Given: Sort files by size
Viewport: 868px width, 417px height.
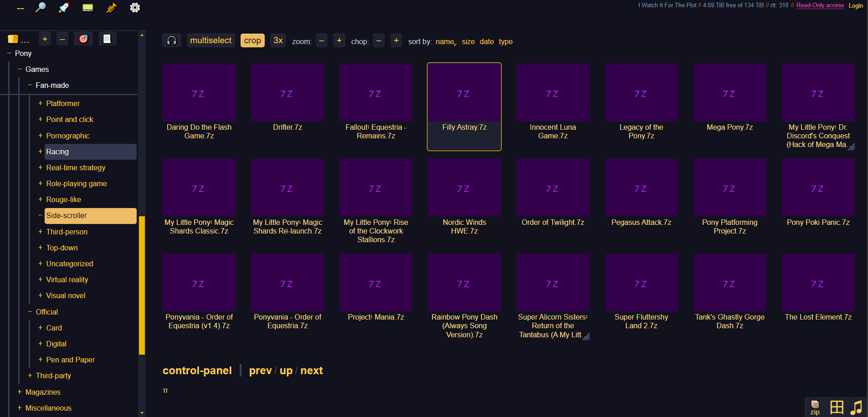Looking at the screenshot, I should tap(468, 41).
